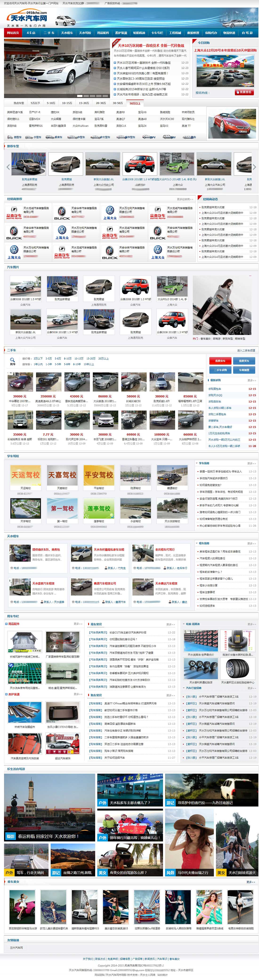259x980 pixels.
Task: Open 天水私家车主都去哪儿了 feature
Action: click(130, 790)
